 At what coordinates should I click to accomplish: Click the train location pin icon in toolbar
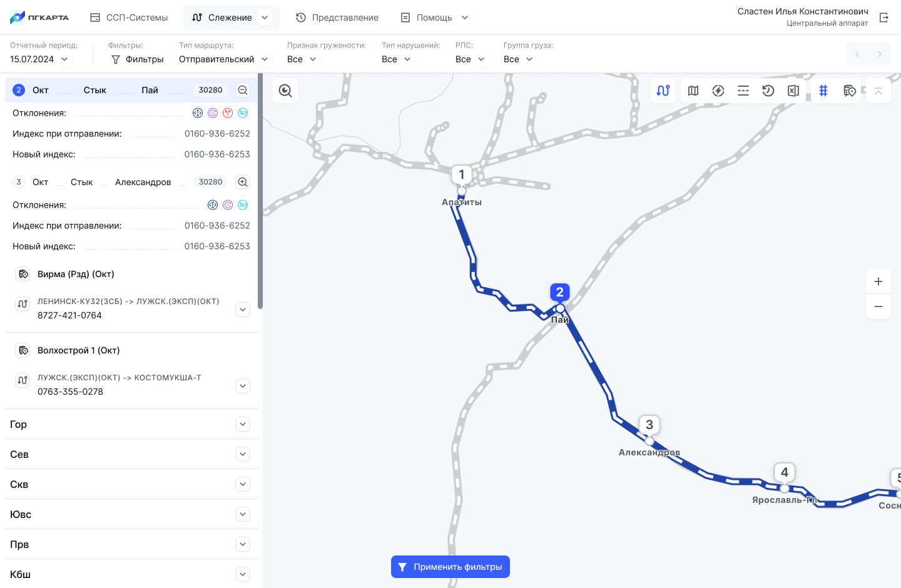[x=849, y=91]
